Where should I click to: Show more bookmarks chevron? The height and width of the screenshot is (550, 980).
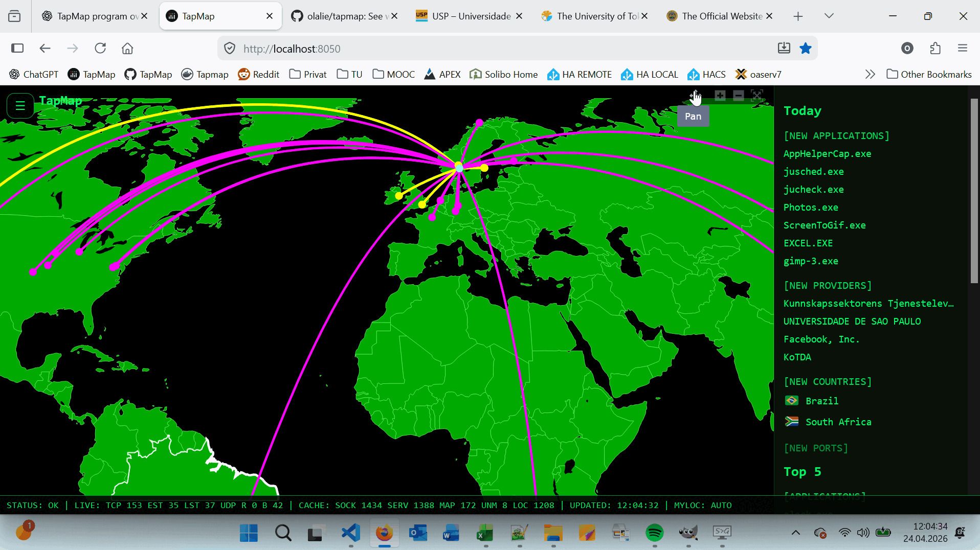click(870, 74)
